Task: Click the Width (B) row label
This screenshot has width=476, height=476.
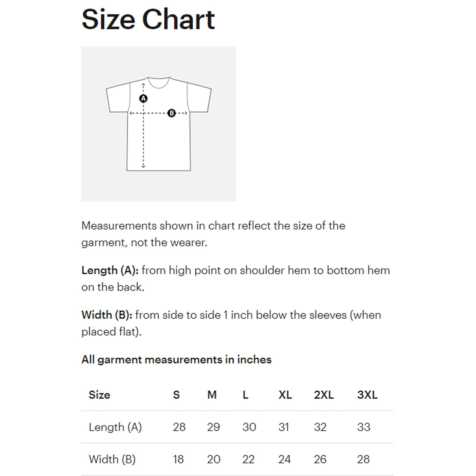Action: click(112, 459)
